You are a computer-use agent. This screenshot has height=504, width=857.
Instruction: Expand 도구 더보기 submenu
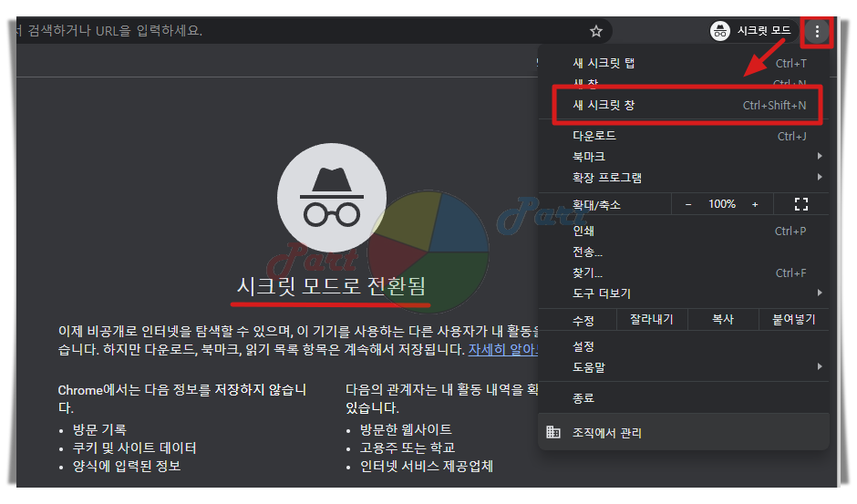pos(683,293)
